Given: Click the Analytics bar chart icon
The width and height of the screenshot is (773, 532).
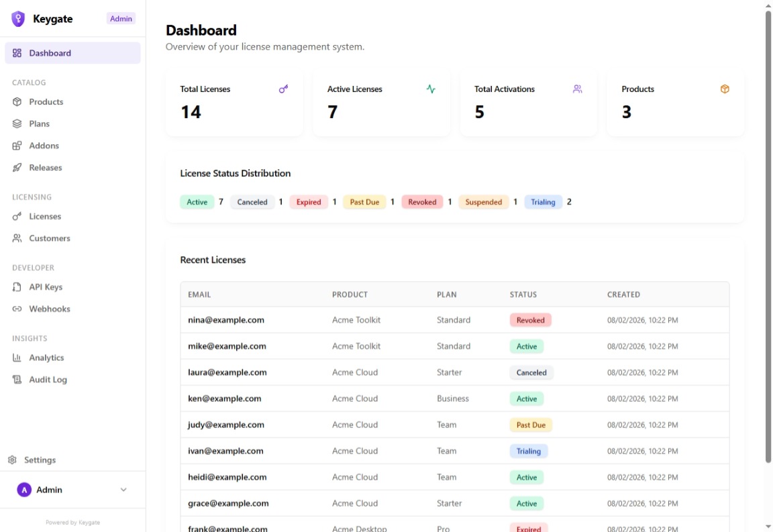Looking at the screenshot, I should coord(17,358).
